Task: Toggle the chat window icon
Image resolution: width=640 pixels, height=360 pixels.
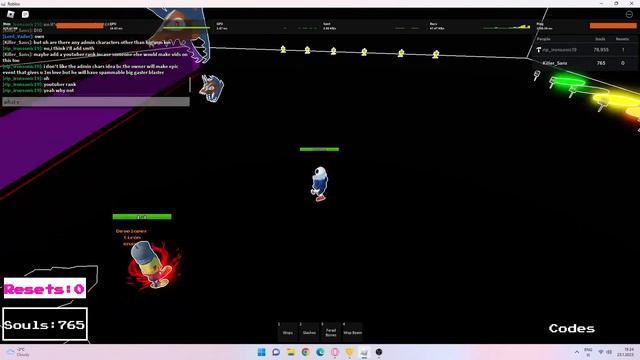Action: [25, 14]
